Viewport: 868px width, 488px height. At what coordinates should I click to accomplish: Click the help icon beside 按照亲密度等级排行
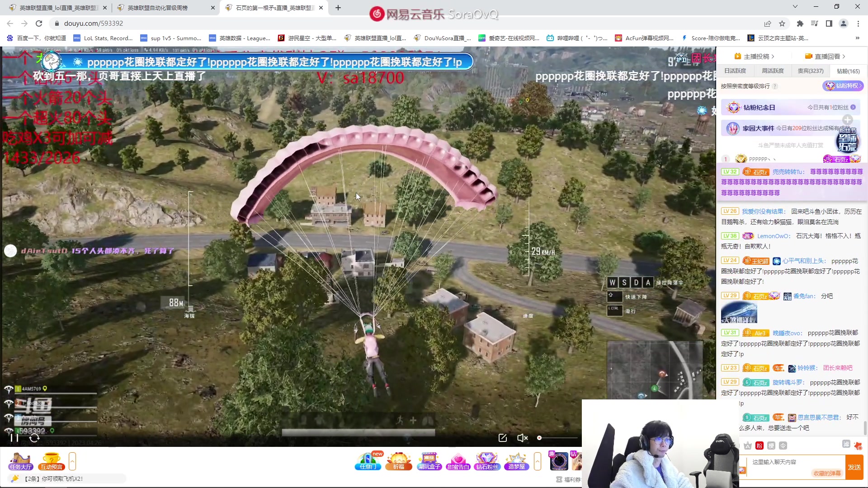point(775,86)
